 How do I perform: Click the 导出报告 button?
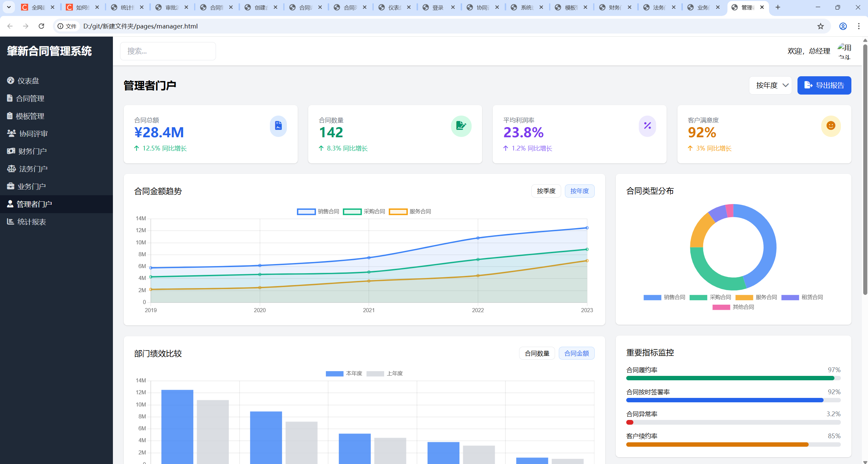coord(824,85)
